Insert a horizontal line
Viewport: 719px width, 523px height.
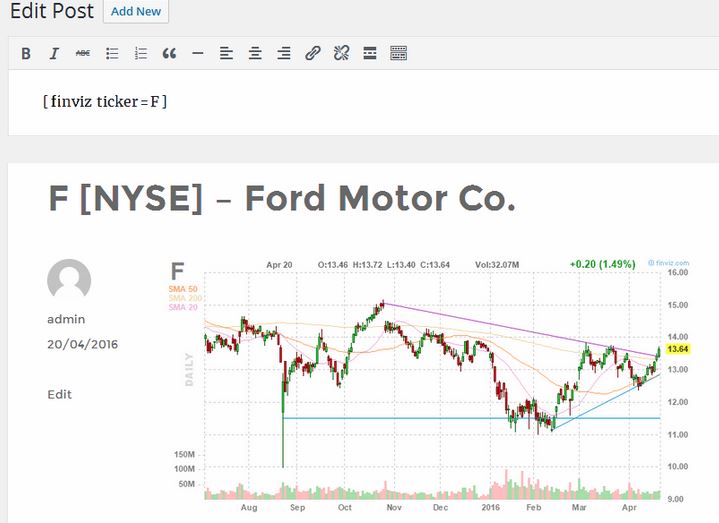198,53
